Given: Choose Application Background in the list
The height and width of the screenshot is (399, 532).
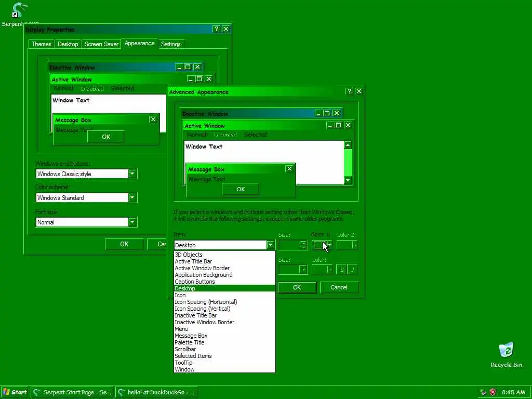Looking at the screenshot, I should [x=224, y=275].
